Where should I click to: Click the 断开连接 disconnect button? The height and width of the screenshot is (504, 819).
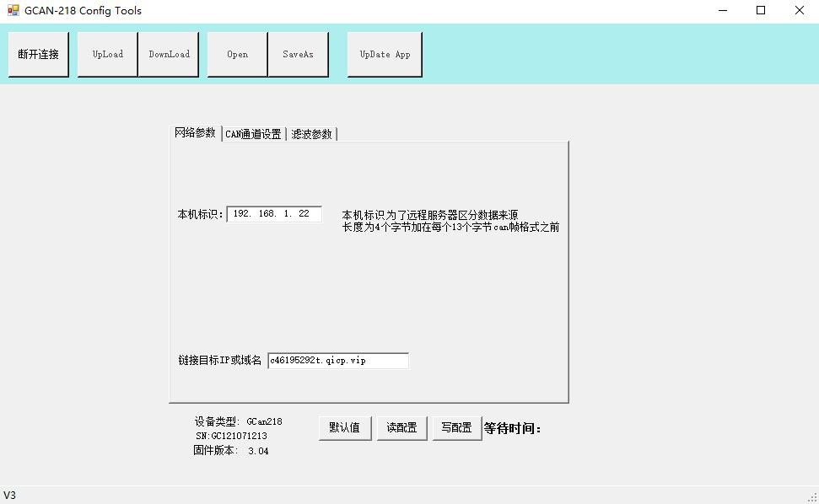[39, 54]
